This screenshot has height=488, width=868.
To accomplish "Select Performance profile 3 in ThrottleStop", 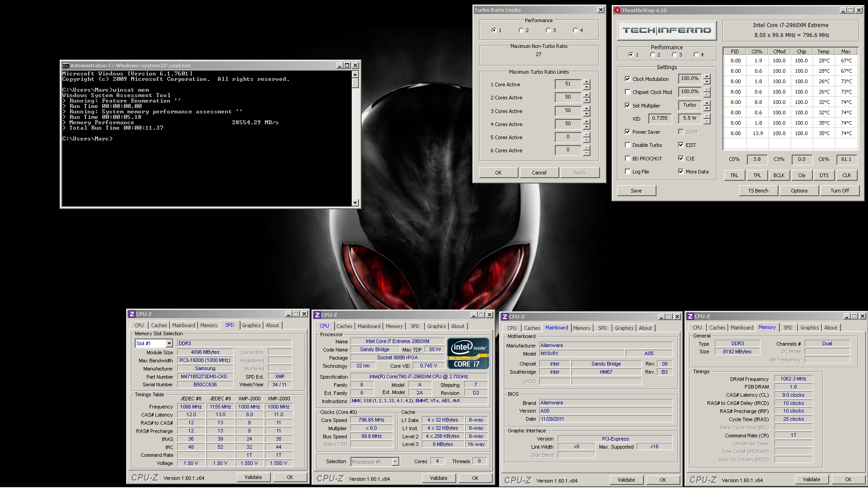I will point(675,55).
